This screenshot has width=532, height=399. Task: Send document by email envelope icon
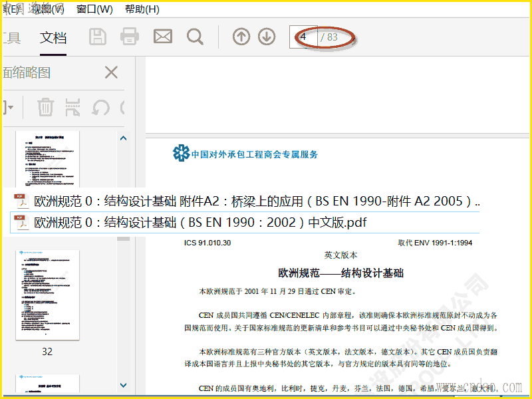[x=163, y=37]
